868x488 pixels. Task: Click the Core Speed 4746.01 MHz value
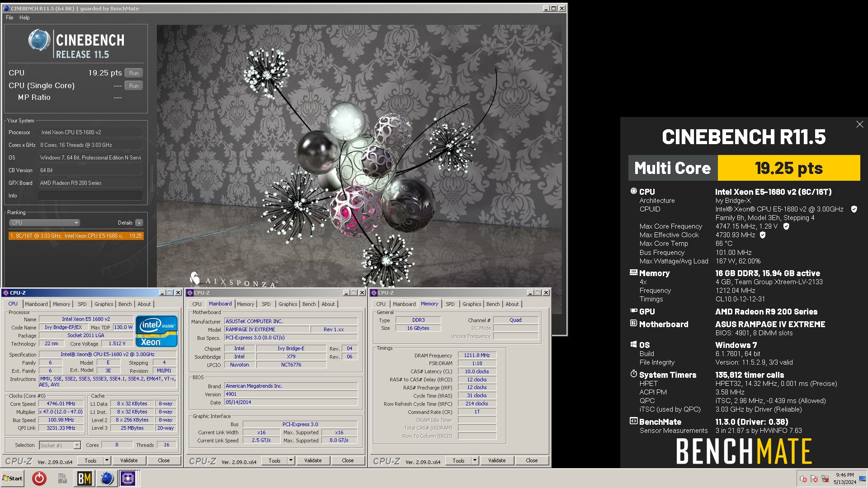(x=61, y=404)
